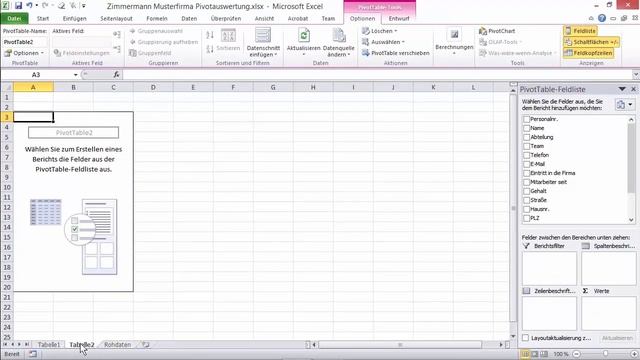This screenshot has width=640, height=360.
Task: Toggle Feldkopfzeilen field headers
Action: point(588,53)
